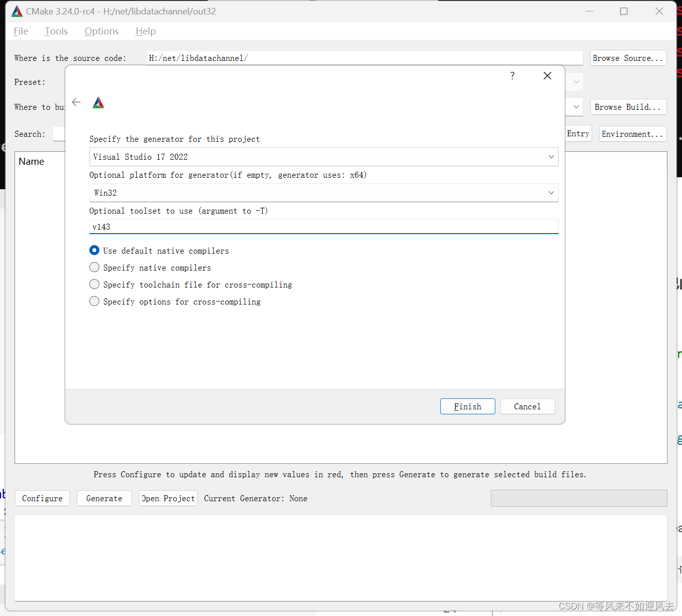682x616 pixels.
Task: Click the progress bar next to Current Generator
Action: pos(579,498)
